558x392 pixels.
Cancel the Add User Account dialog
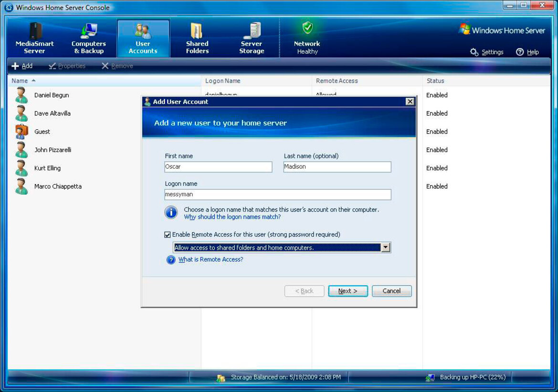(x=391, y=291)
